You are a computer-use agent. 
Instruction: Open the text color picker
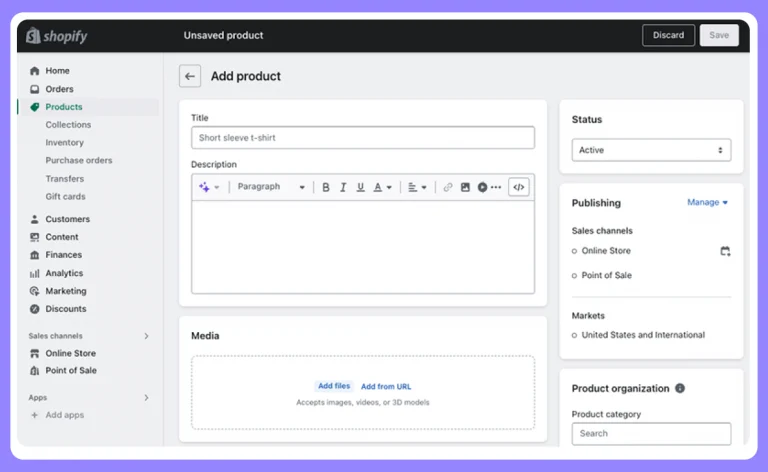click(x=383, y=187)
